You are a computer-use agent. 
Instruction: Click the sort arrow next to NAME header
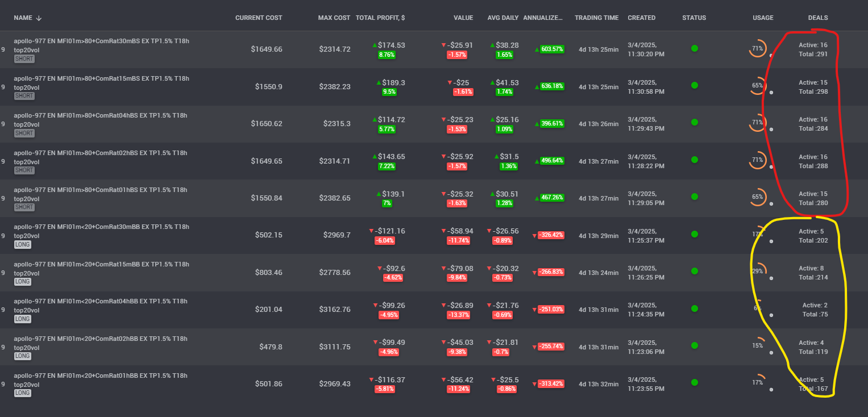(39, 18)
